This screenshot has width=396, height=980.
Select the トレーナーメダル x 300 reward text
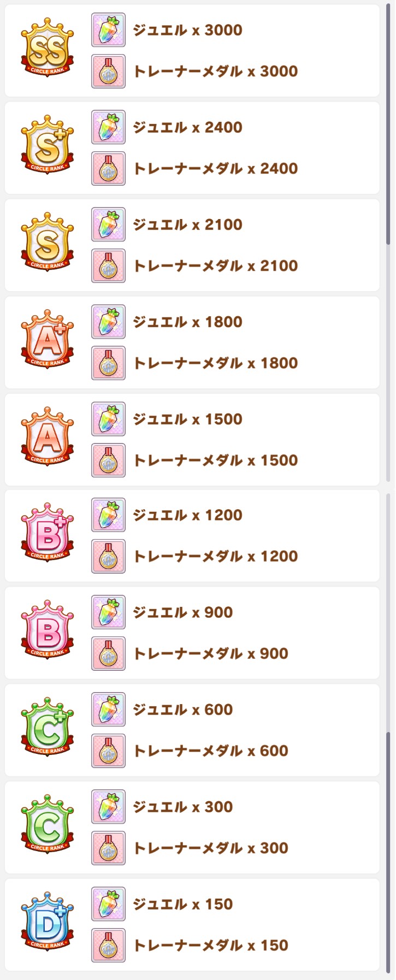coord(211,848)
